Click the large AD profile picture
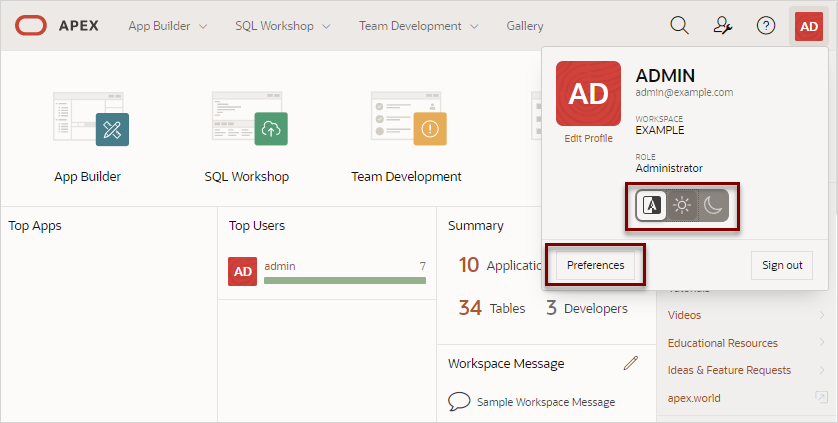The height and width of the screenshot is (423, 838). click(x=588, y=94)
